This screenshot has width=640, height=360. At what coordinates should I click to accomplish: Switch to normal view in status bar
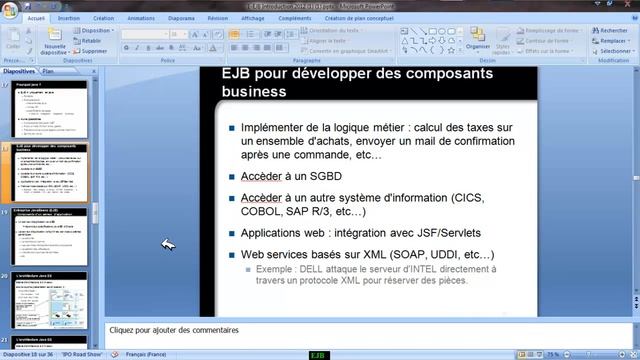point(522,354)
